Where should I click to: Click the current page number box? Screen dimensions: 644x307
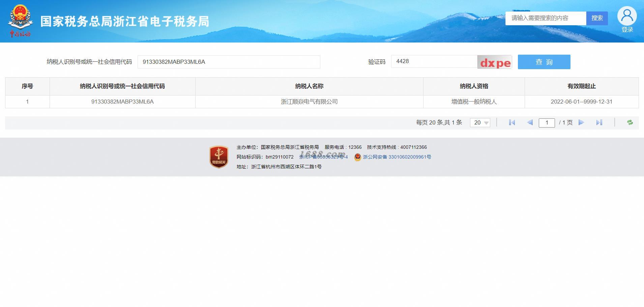(547, 122)
